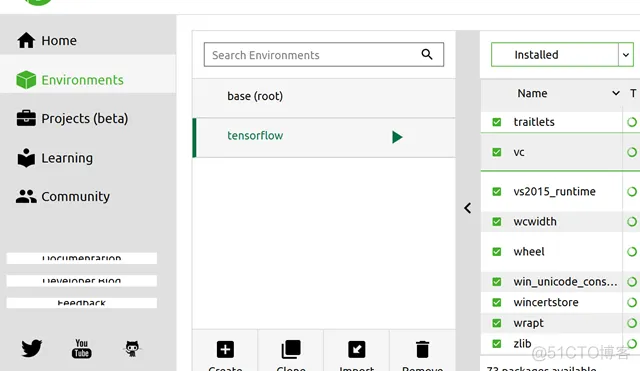Uncheck the win_unicode_cons... package checkbox
The height and width of the screenshot is (371, 640).
pos(497,282)
